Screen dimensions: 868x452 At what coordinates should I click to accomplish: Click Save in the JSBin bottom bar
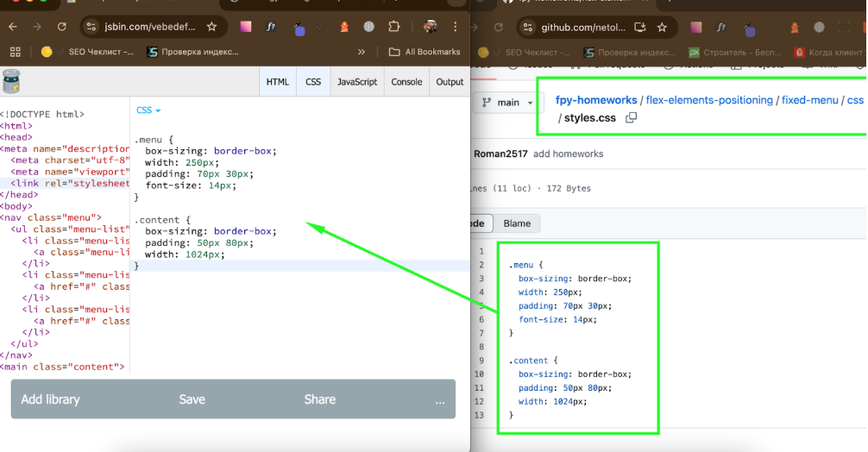(x=192, y=399)
